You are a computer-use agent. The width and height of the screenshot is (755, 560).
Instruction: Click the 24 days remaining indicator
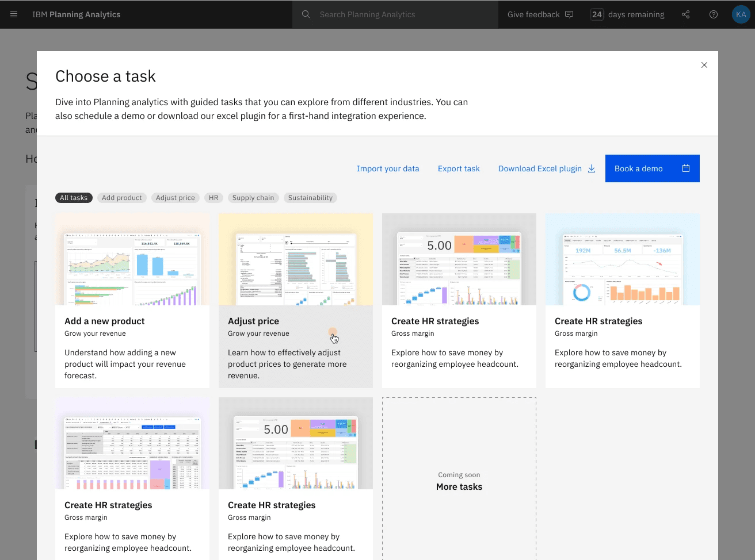pos(627,14)
